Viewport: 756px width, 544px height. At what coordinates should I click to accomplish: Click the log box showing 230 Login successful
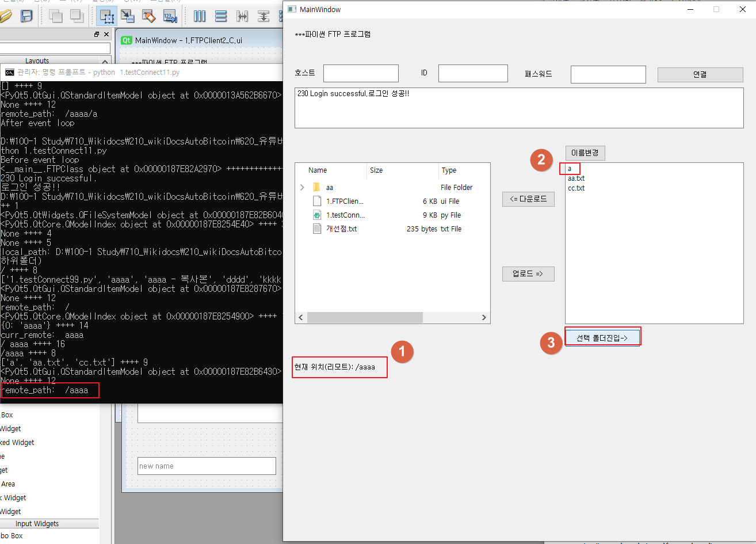click(x=519, y=108)
